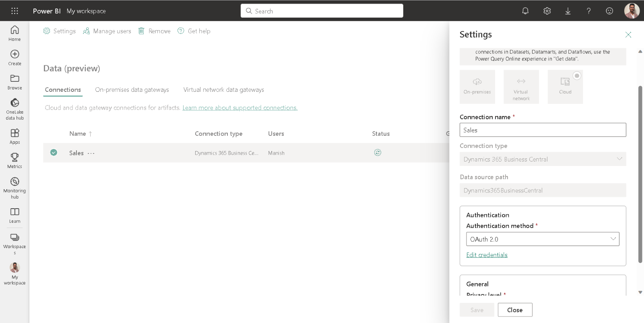
Task: Switch to Virtual network data gateways tab
Action: click(223, 90)
